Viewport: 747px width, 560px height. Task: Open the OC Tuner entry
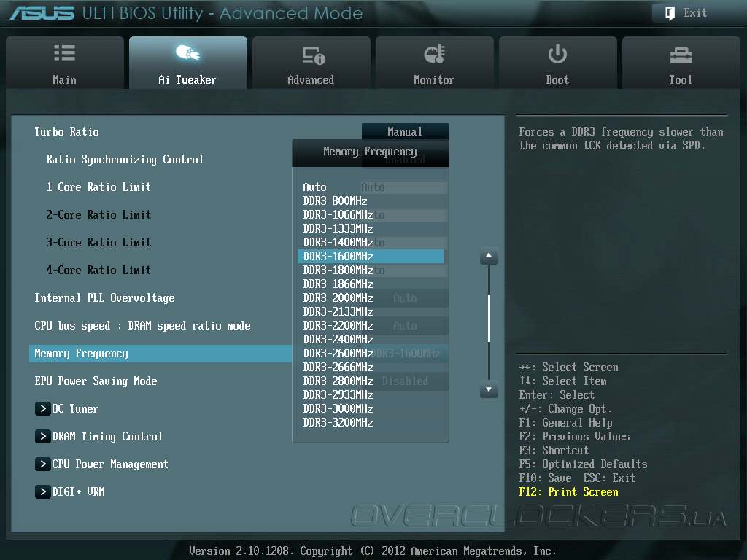tap(75, 408)
